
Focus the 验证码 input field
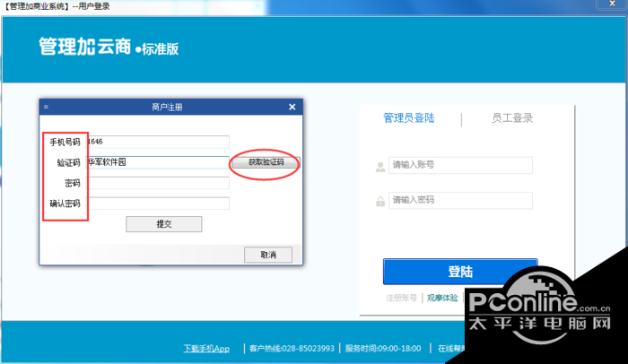[158, 162]
